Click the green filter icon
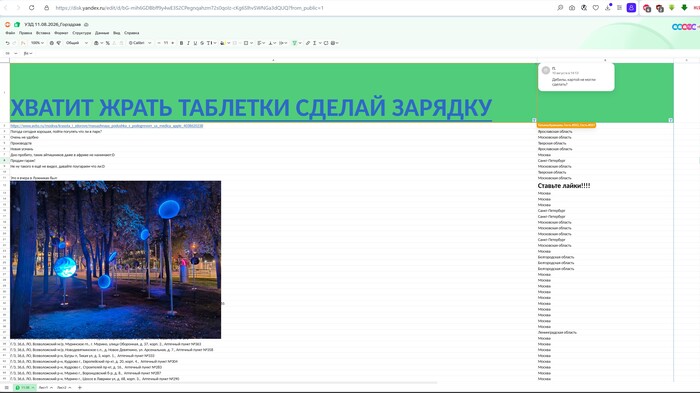 pyautogui.click(x=295, y=43)
